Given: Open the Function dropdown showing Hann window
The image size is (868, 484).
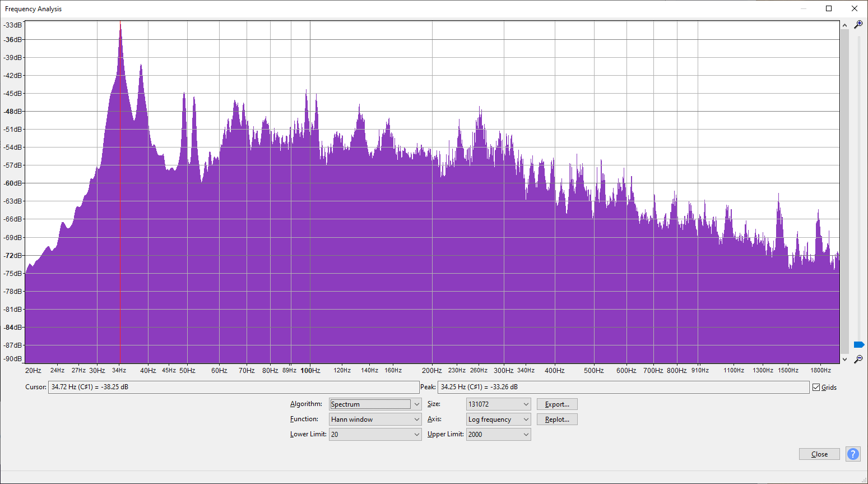Looking at the screenshot, I should tap(375, 420).
